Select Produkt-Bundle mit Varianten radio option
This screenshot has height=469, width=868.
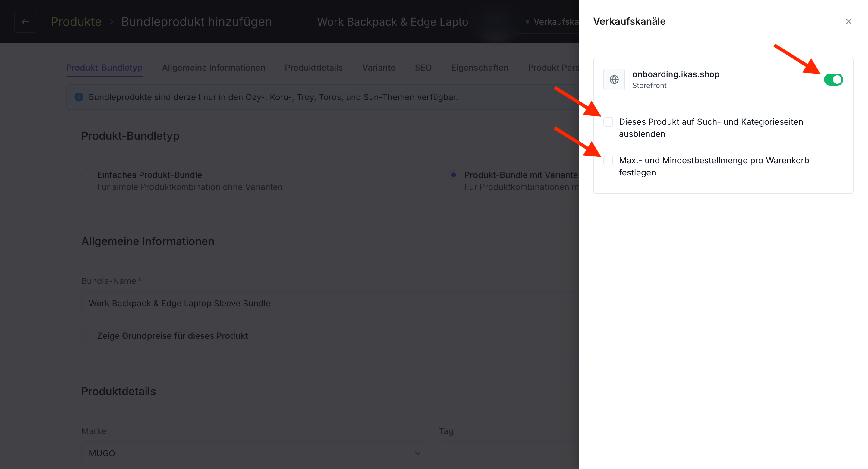454,175
